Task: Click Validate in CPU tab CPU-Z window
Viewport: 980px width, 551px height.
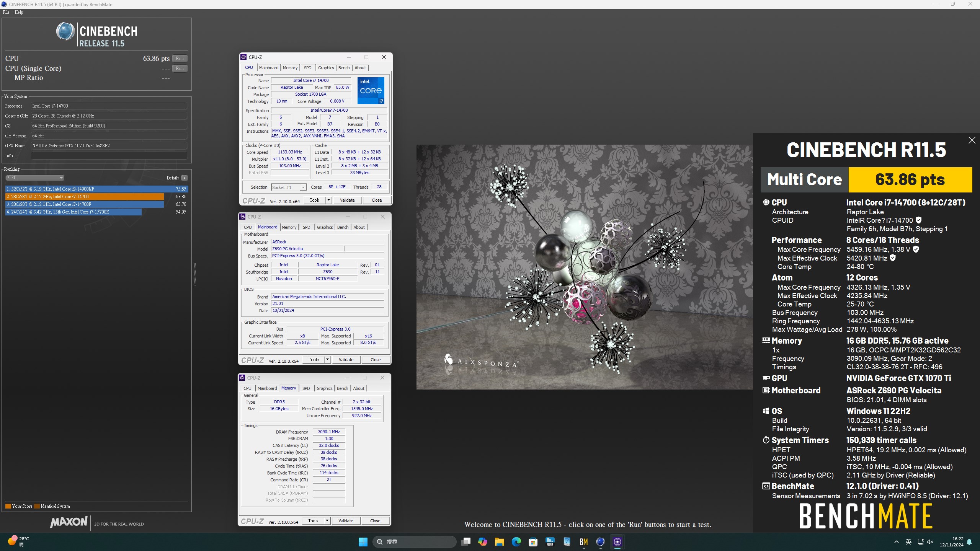Action: (x=347, y=200)
